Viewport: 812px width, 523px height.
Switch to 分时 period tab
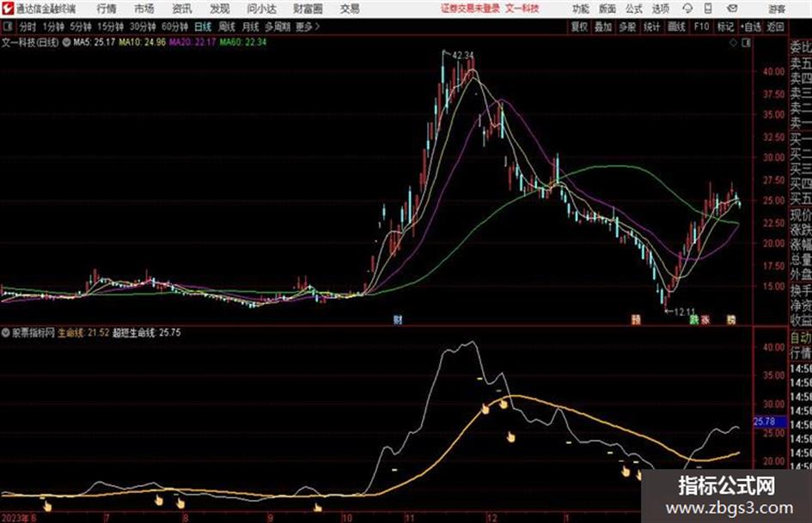tap(28, 27)
